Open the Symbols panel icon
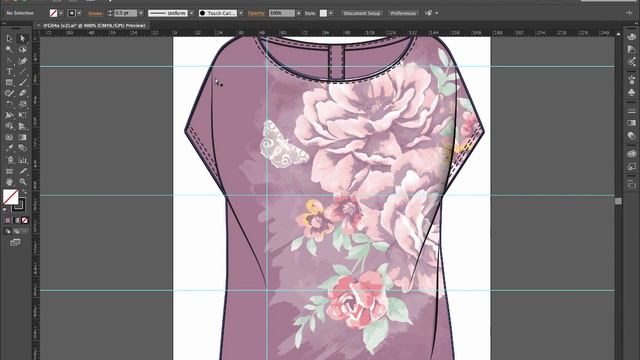Image resolution: width=640 pixels, height=360 pixels. click(631, 93)
